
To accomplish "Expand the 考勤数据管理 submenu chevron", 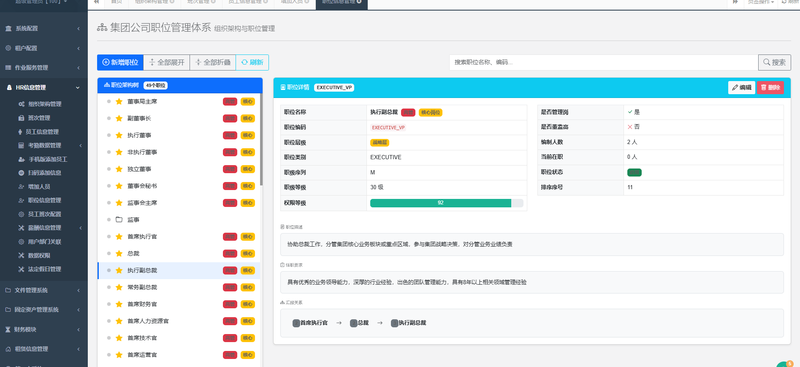I will (80, 145).
